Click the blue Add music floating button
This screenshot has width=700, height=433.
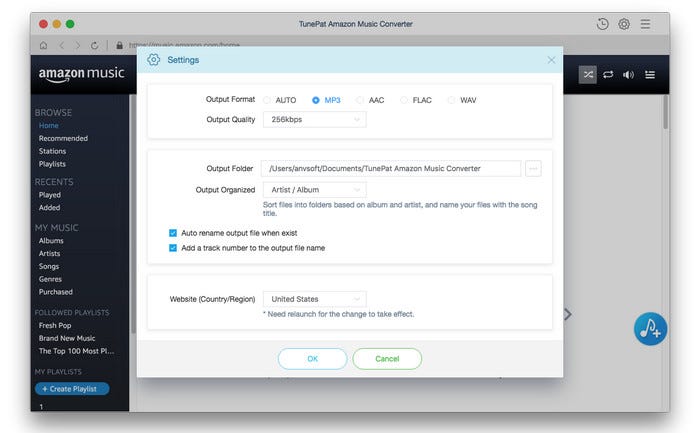click(650, 329)
